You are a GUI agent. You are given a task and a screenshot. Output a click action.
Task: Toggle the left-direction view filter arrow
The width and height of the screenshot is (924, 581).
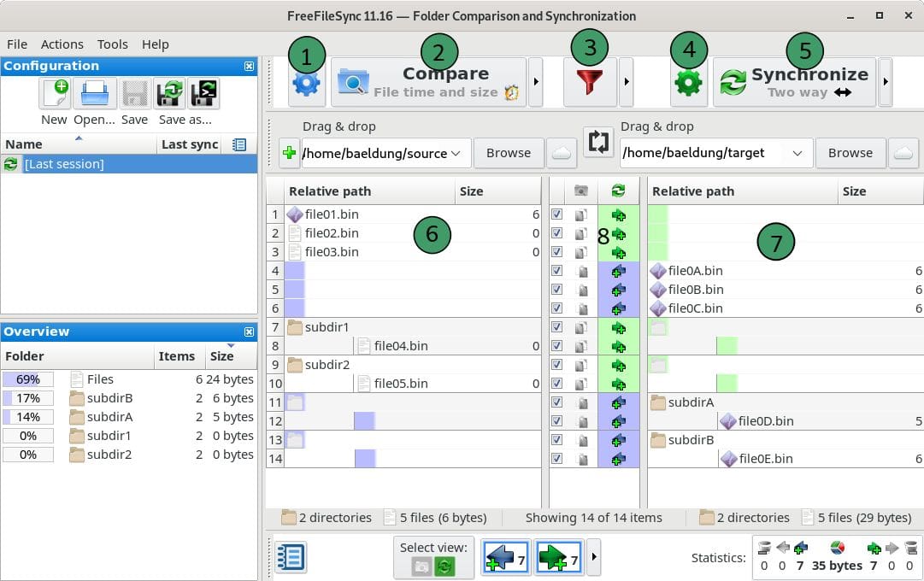coord(505,557)
